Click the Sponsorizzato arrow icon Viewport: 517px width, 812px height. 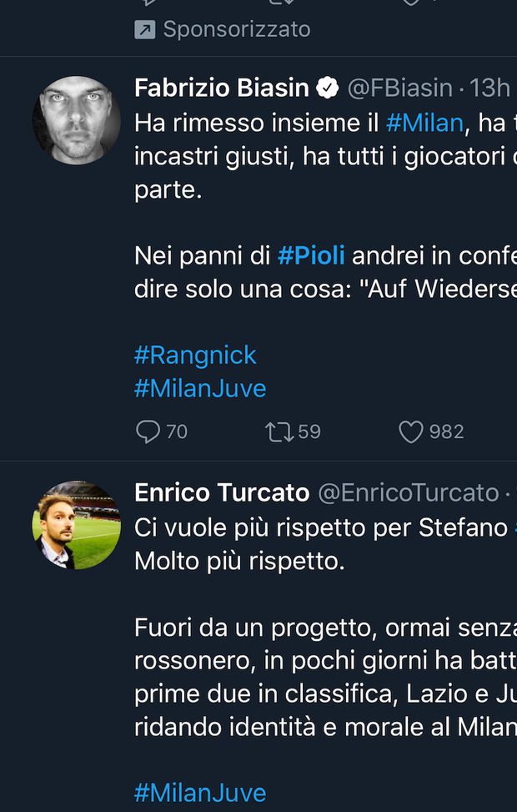[x=144, y=30]
